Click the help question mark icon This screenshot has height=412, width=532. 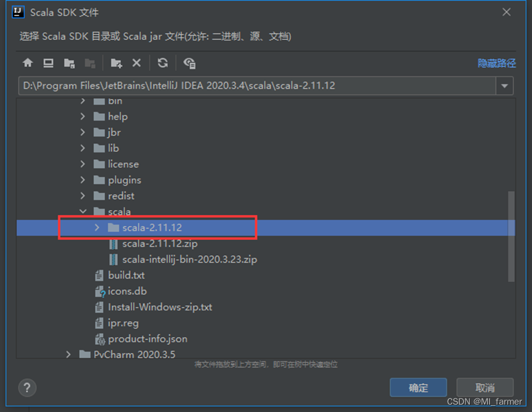[27, 387]
